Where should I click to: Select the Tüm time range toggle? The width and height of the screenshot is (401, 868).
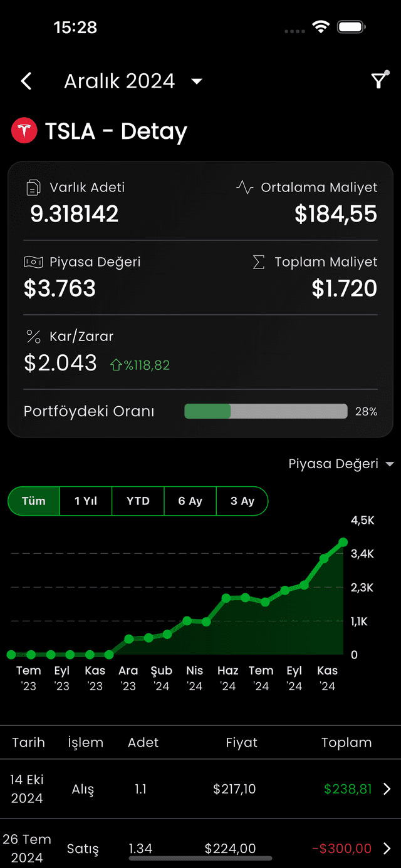tap(34, 501)
